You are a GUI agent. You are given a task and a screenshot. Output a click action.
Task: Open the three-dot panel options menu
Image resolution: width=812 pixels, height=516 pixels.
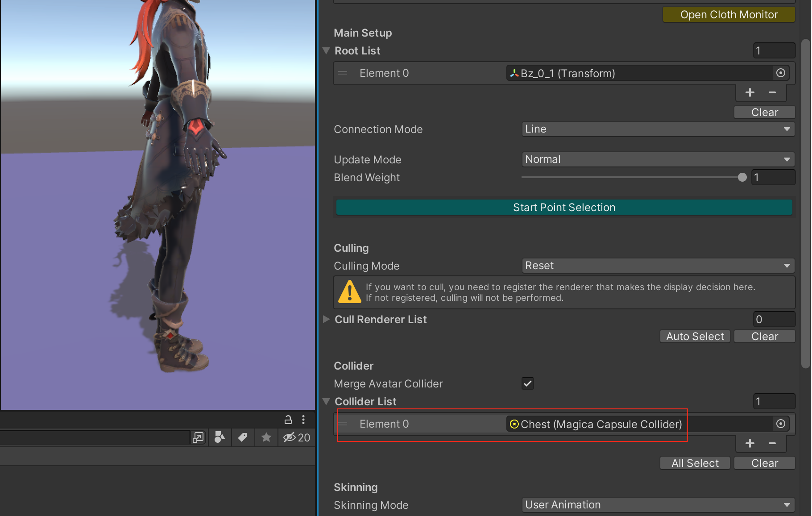tap(303, 420)
